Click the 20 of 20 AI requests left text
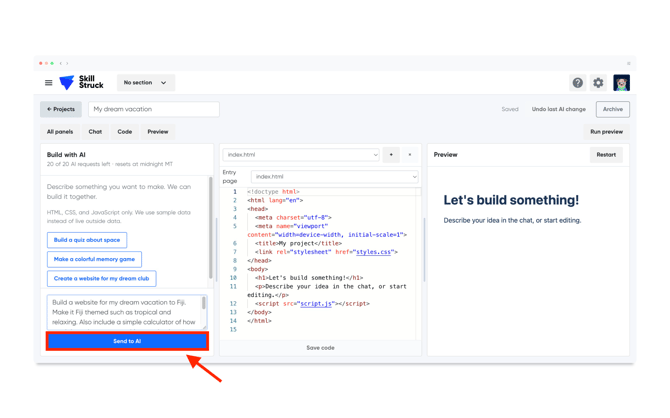 [110, 164]
